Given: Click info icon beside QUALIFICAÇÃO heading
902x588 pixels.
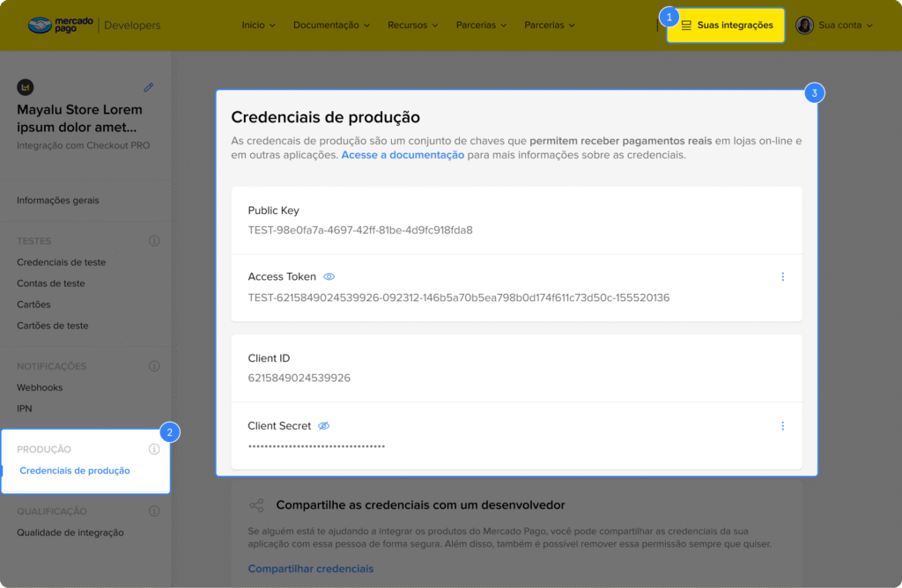Looking at the screenshot, I should [x=154, y=511].
